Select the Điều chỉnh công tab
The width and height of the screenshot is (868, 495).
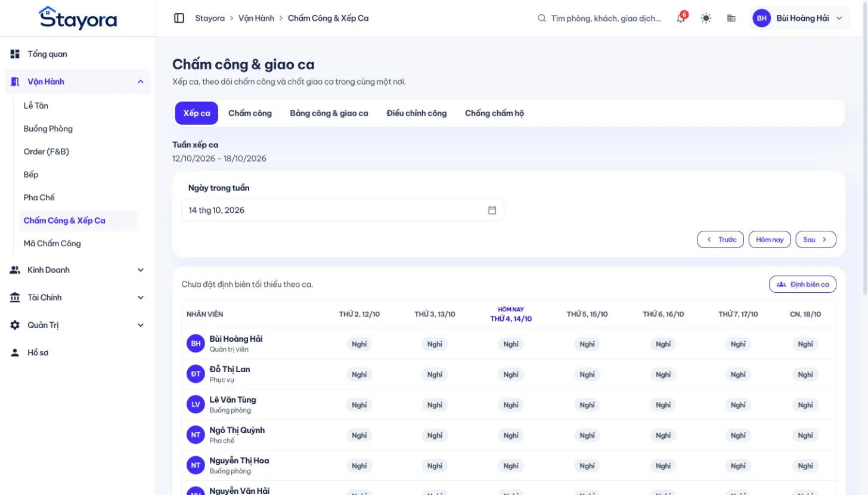[417, 113]
